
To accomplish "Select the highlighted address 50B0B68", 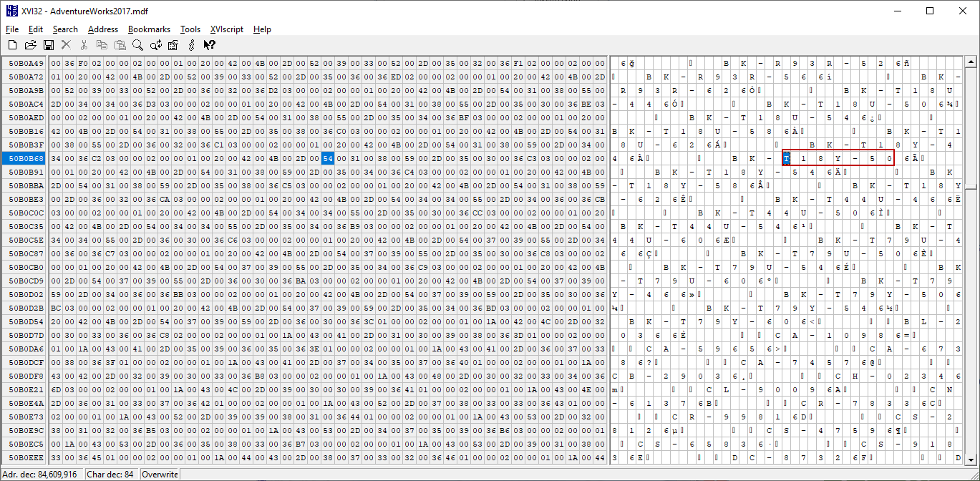I will [25, 158].
